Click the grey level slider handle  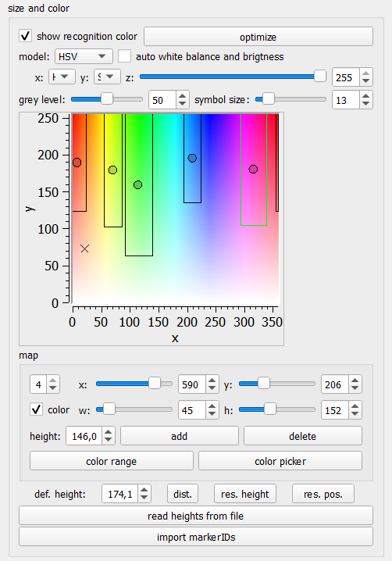click(x=106, y=98)
